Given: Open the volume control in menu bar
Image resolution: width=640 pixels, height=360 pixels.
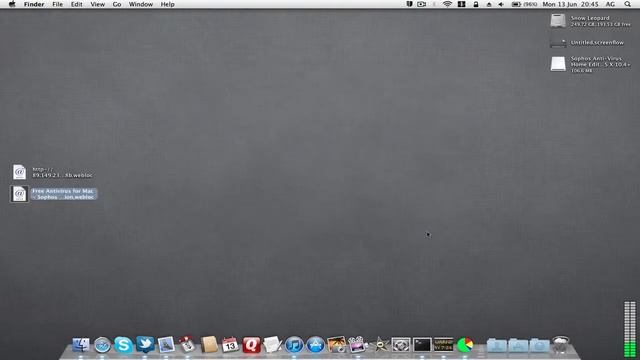Looking at the screenshot, I should click(x=501, y=4).
